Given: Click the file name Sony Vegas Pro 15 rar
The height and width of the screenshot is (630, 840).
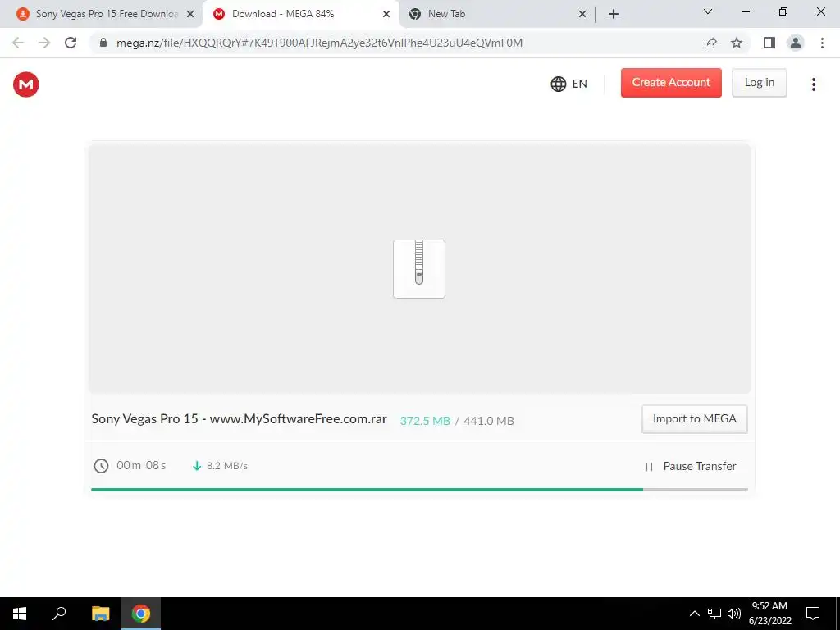Looking at the screenshot, I should click(x=239, y=419).
